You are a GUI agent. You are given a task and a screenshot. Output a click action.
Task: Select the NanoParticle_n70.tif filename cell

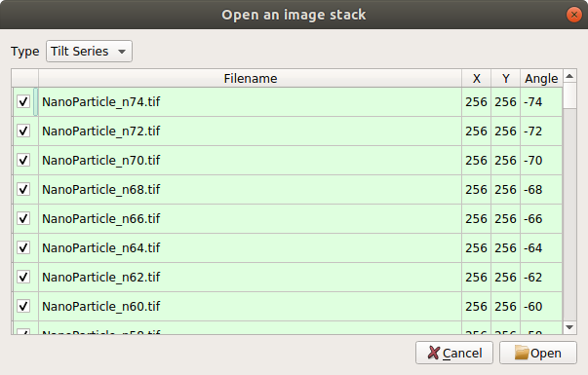251,160
